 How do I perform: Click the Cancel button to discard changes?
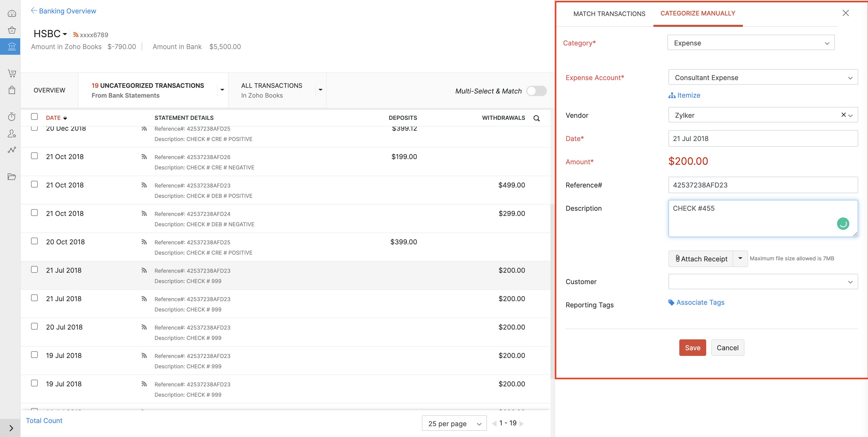[x=727, y=347]
